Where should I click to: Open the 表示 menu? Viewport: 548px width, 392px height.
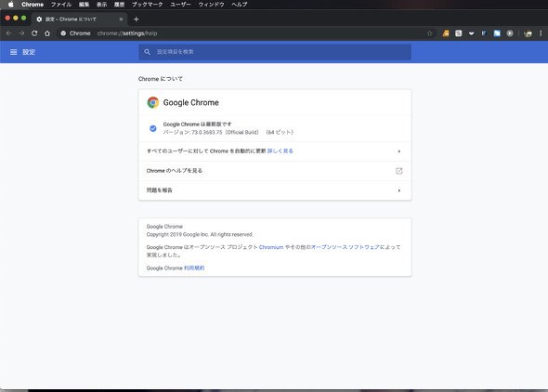101,5
